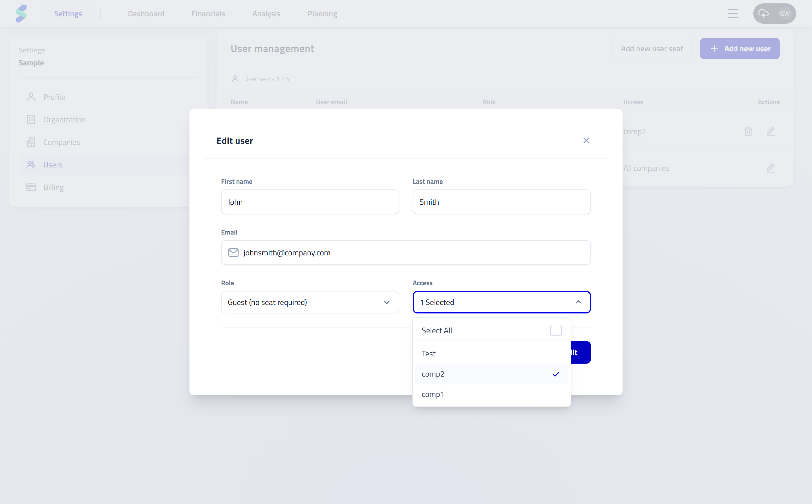The height and width of the screenshot is (504, 812).
Task: Open Billing via the card icon
Action: tap(31, 187)
